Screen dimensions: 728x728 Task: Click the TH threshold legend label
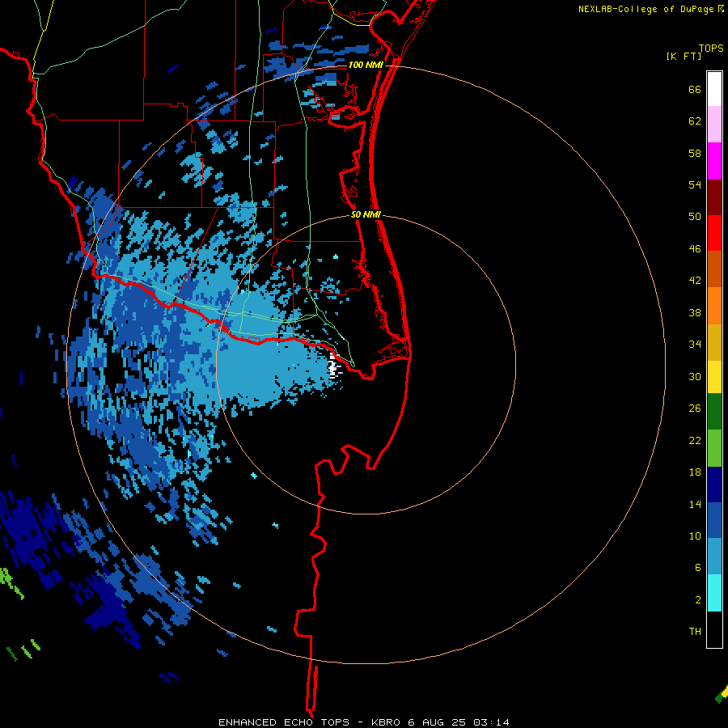tap(695, 632)
